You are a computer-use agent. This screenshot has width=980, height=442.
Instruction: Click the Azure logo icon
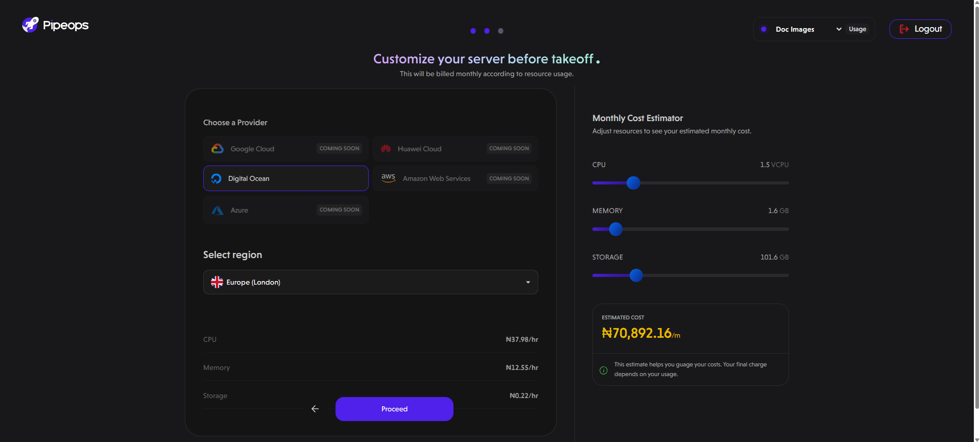218,210
